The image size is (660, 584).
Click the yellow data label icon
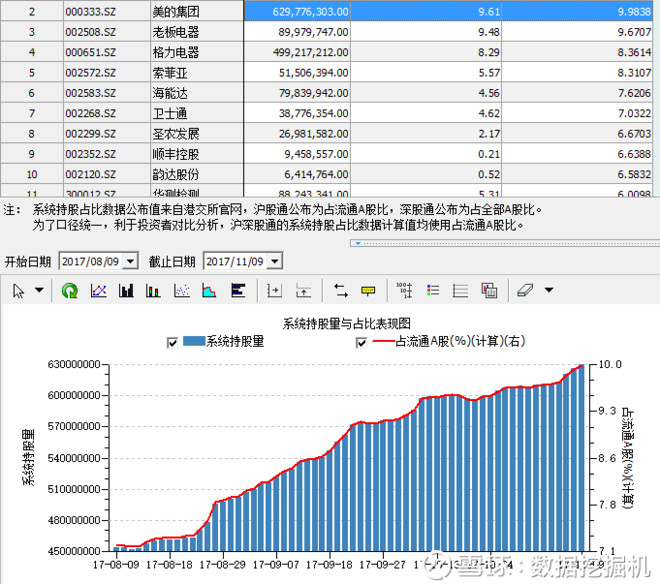[x=368, y=291]
